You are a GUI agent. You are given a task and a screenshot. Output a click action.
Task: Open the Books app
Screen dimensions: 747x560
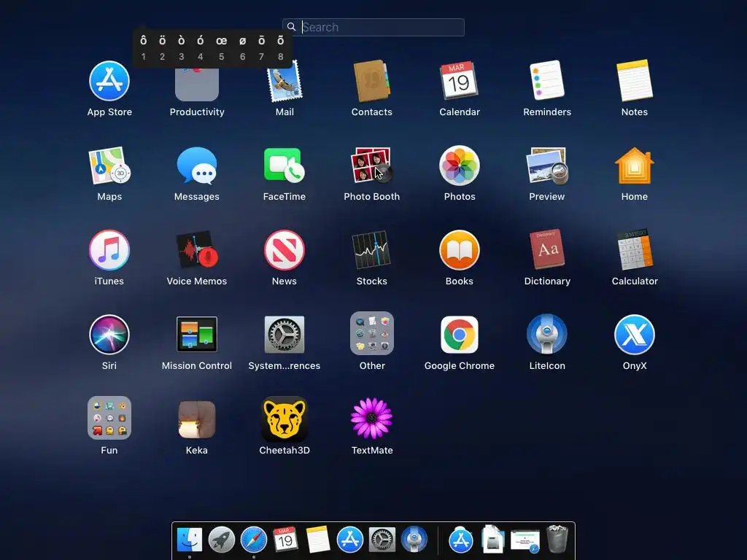460,250
